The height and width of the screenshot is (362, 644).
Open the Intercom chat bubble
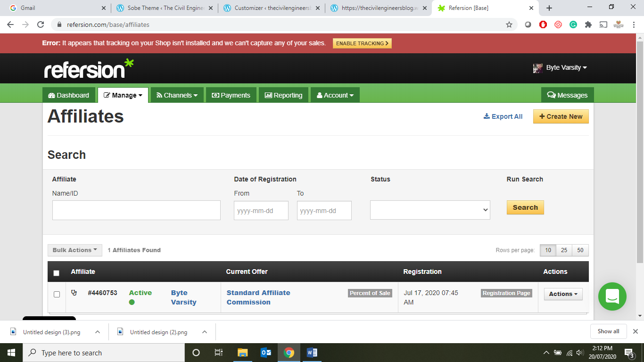612,296
